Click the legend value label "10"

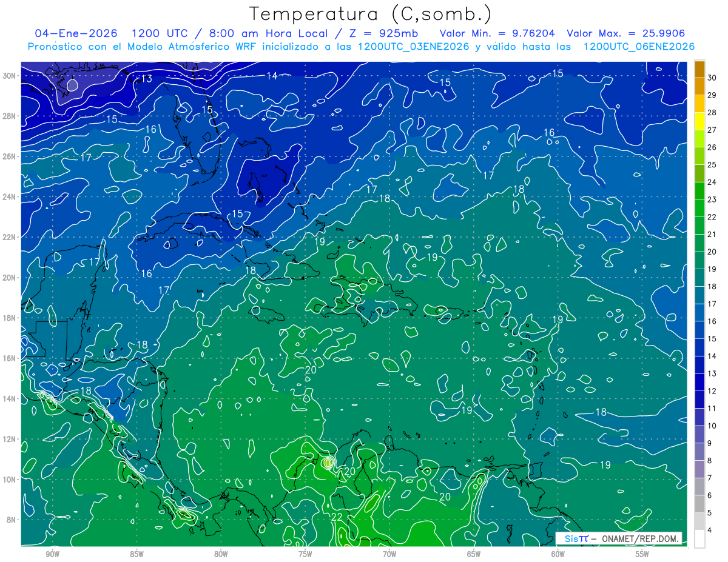pyautogui.click(x=712, y=426)
